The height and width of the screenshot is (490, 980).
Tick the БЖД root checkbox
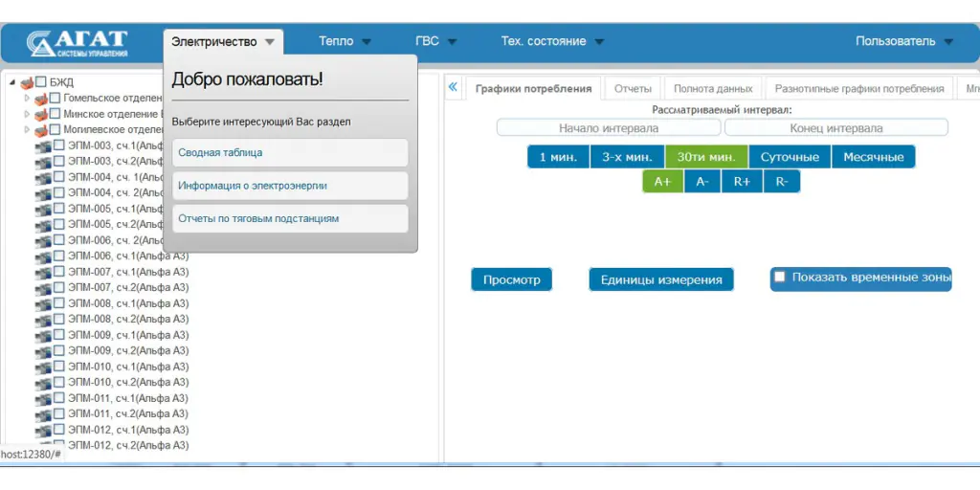[x=41, y=82]
